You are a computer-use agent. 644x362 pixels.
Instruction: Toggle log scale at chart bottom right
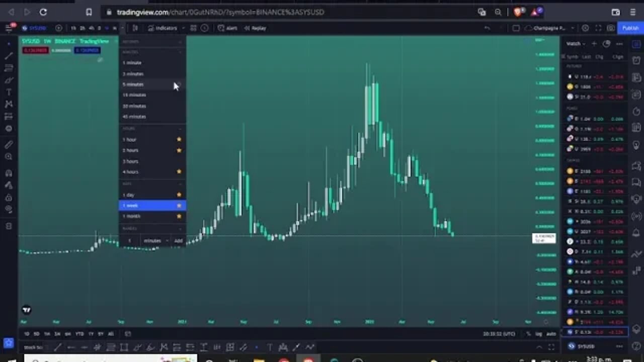[539, 334]
